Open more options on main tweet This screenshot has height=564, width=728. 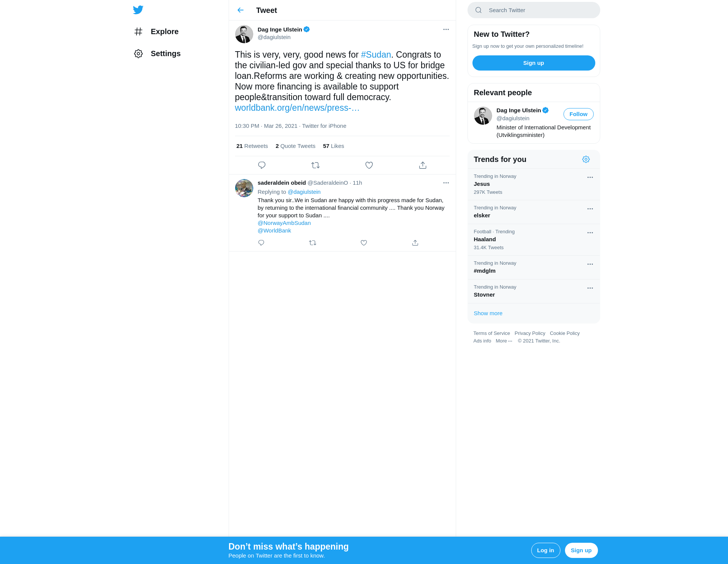coord(446,30)
